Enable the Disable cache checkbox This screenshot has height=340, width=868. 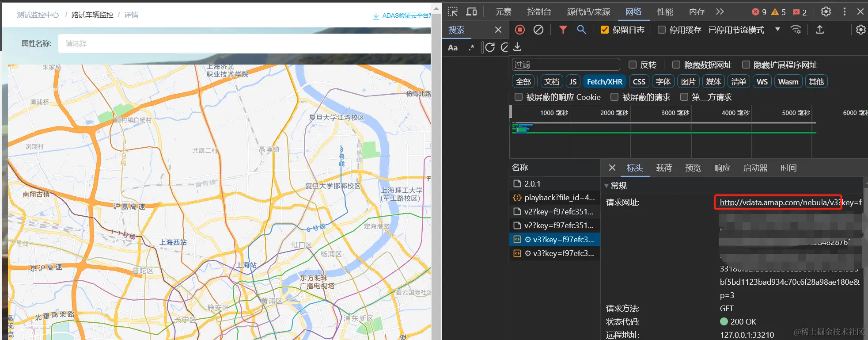(662, 30)
